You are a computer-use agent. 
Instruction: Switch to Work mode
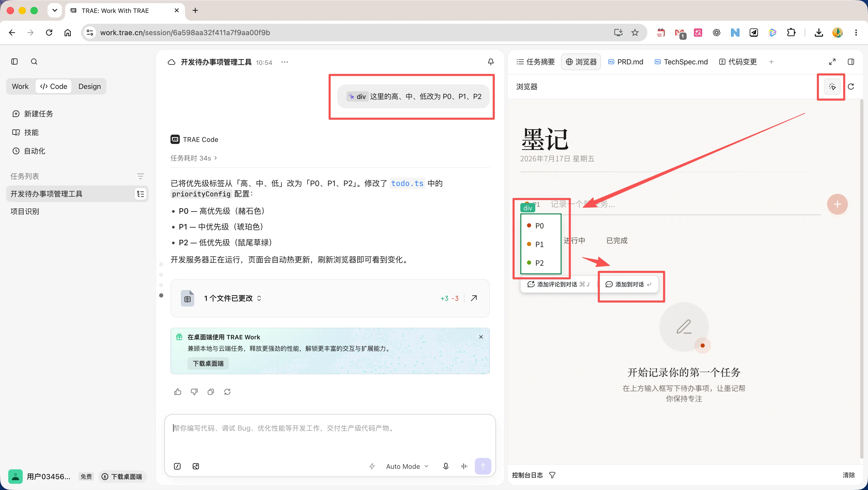pyautogui.click(x=20, y=86)
